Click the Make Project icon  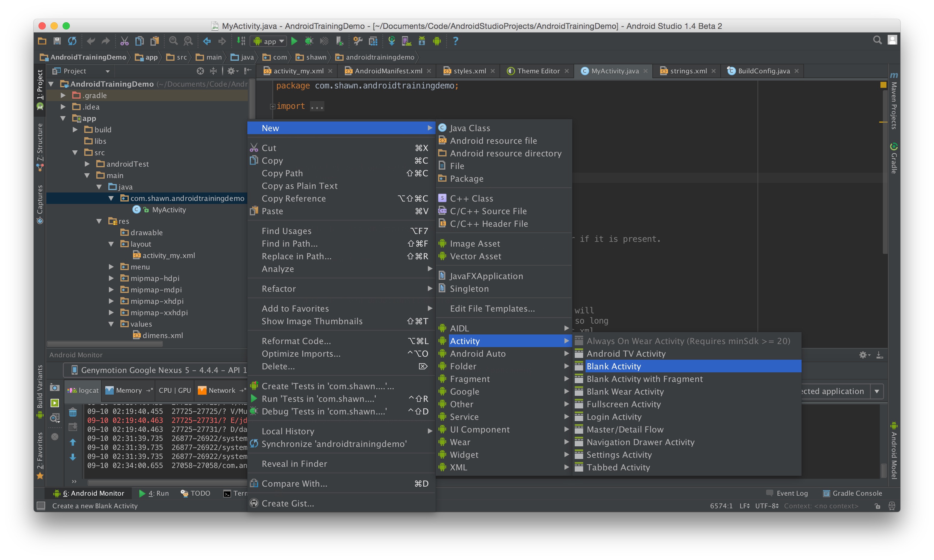pos(241,41)
